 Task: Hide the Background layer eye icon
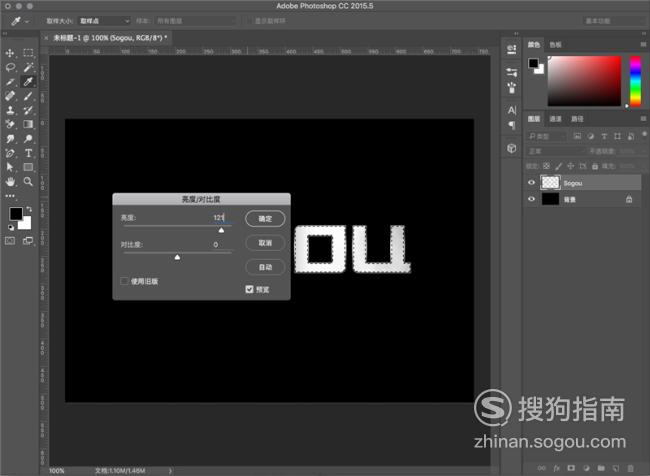(x=531, y=199)
